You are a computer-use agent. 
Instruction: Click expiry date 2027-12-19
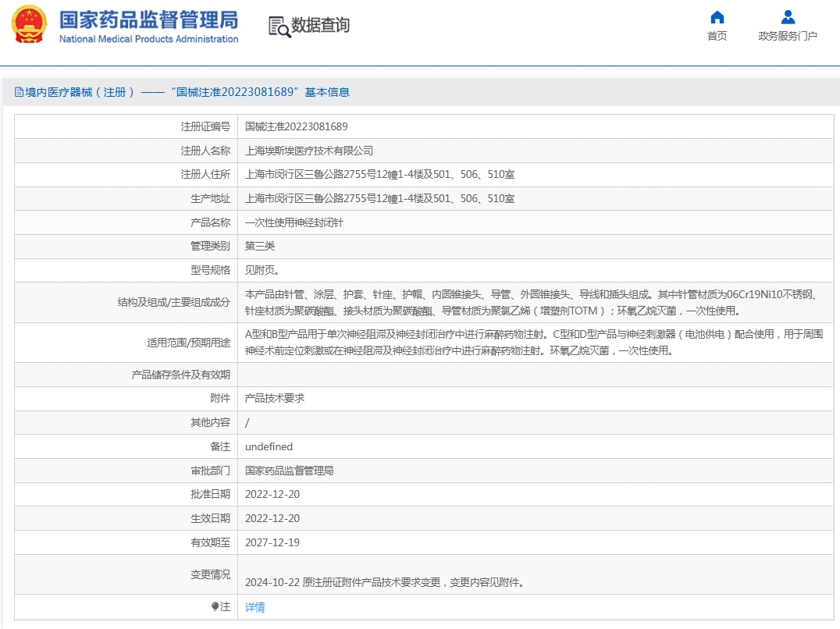[272, 542]
